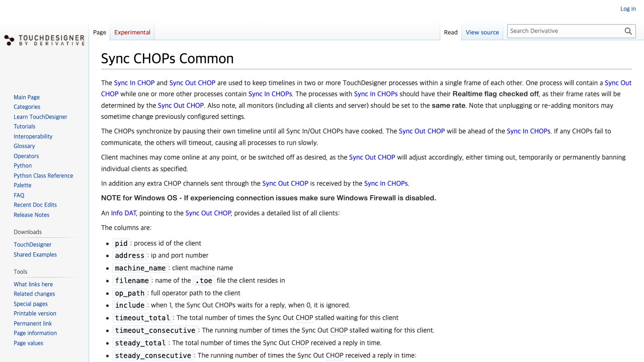Image resolution: width=644 pixels, height=362 pixels.
Task: Open the Special pages link
Action: [31, 304]
